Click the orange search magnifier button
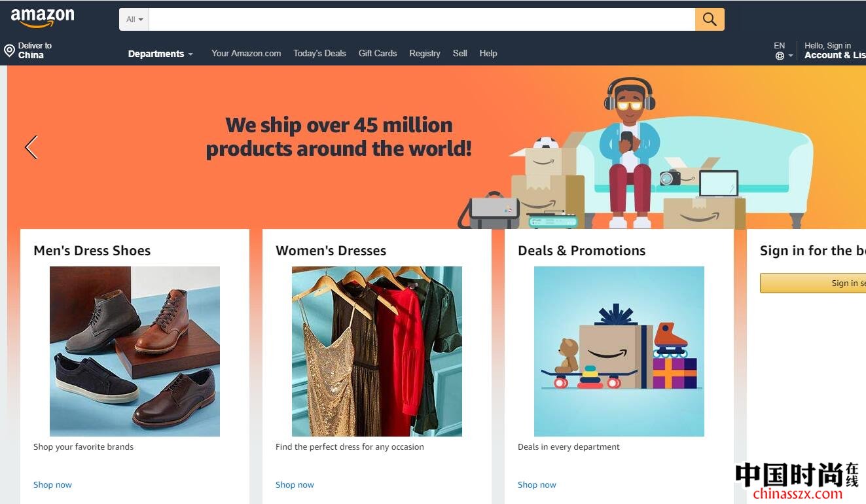The height and width of the screenshot is (504, 866). coord(710,20)
